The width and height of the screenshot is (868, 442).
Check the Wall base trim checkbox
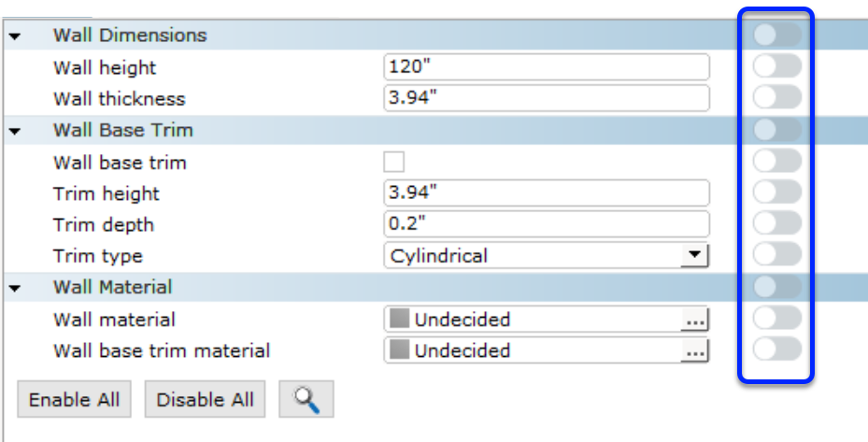click(x=393, y=163)
